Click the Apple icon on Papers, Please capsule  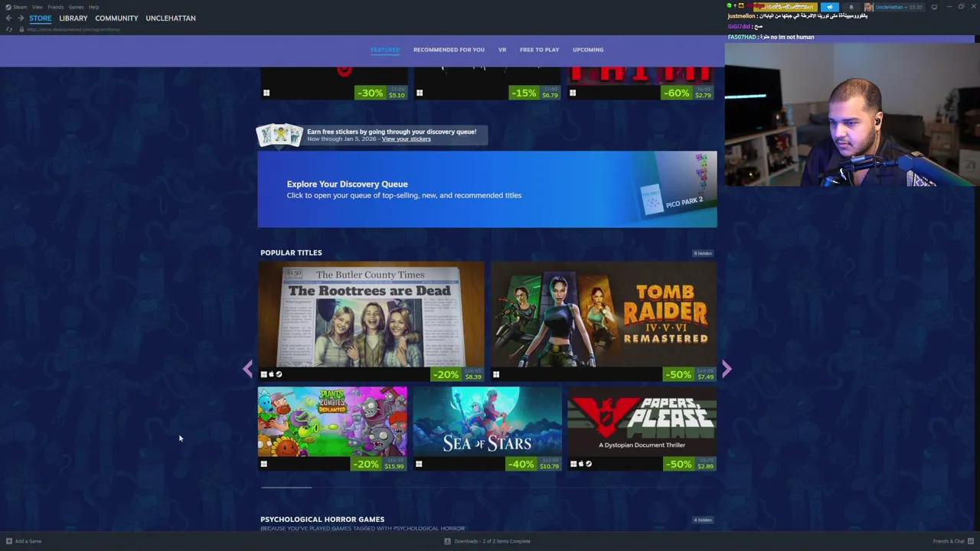tap(581, 464)
